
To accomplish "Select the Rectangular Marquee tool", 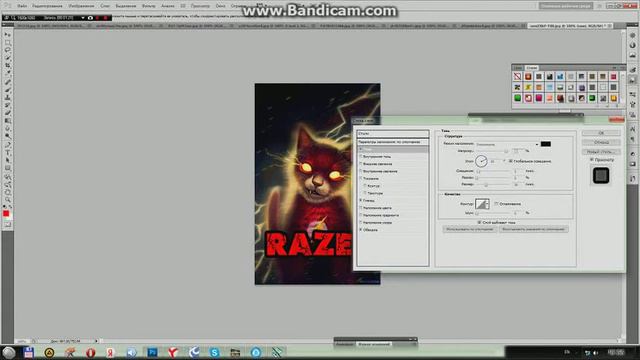I will pyautogui.click(x=7, y=42).
